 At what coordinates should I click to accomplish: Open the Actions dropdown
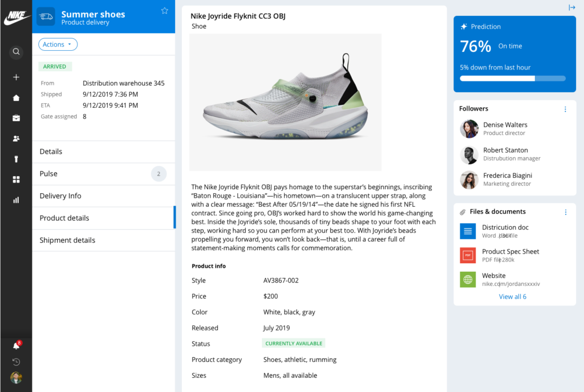click(x=58, y=44)
